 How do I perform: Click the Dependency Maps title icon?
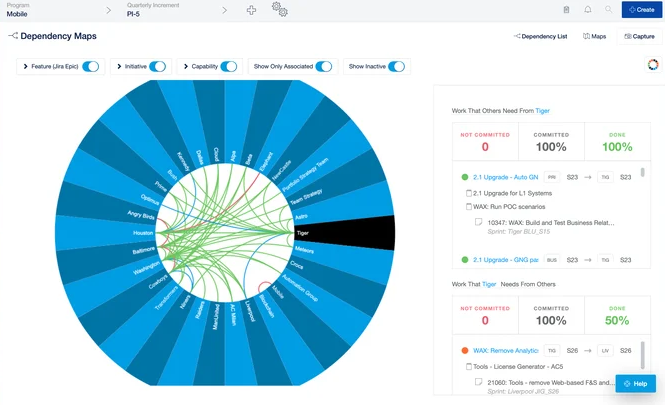(13, 36)
